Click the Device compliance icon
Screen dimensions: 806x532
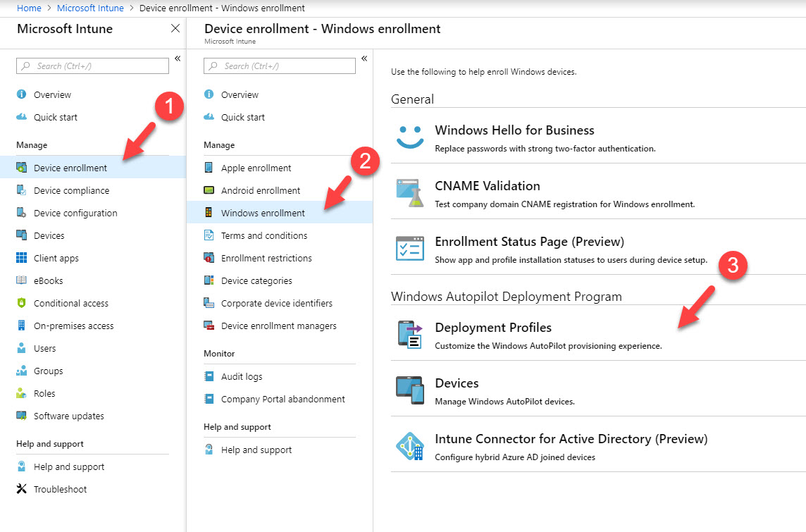pyautogui.click(x=22, y=190)
